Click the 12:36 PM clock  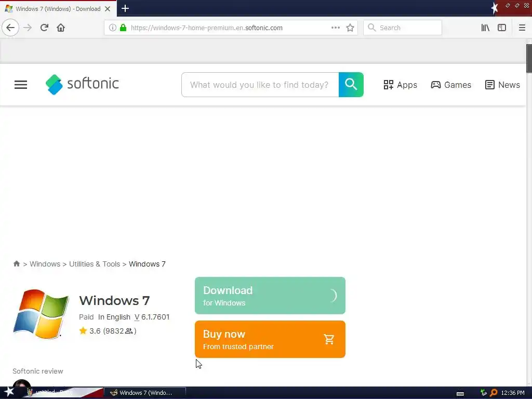[513, 393]
